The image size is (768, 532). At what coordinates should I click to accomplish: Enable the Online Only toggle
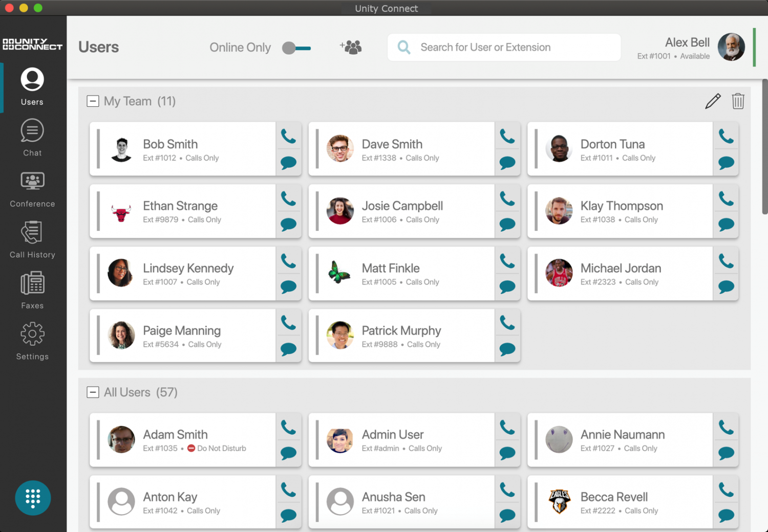[x=296, y=48]
